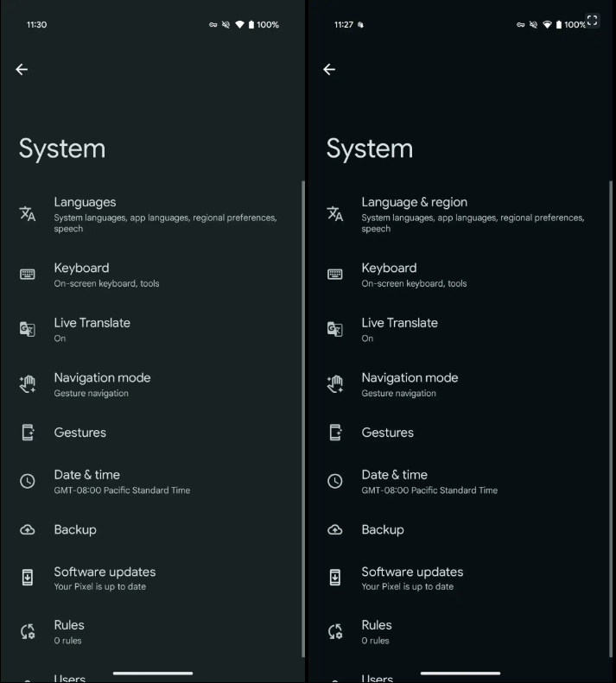The height and width of the screenshot is (683, 616).
Task: Tap the clock icon on the right screen
Action: click(335, 481)
